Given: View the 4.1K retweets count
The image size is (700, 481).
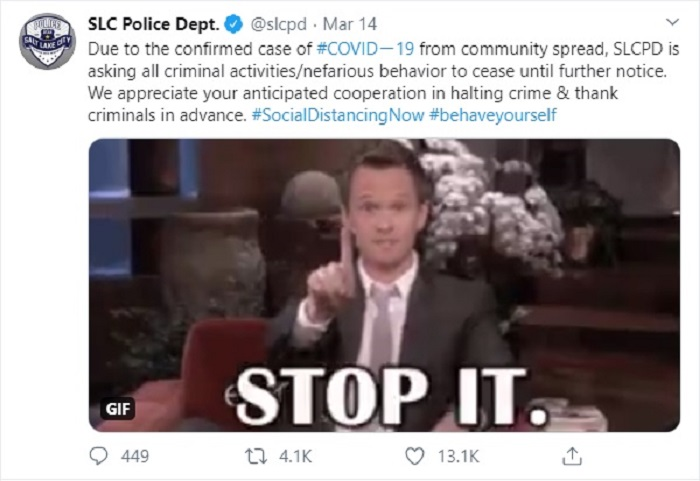Looking at the screenshot, I should (295, 456).
